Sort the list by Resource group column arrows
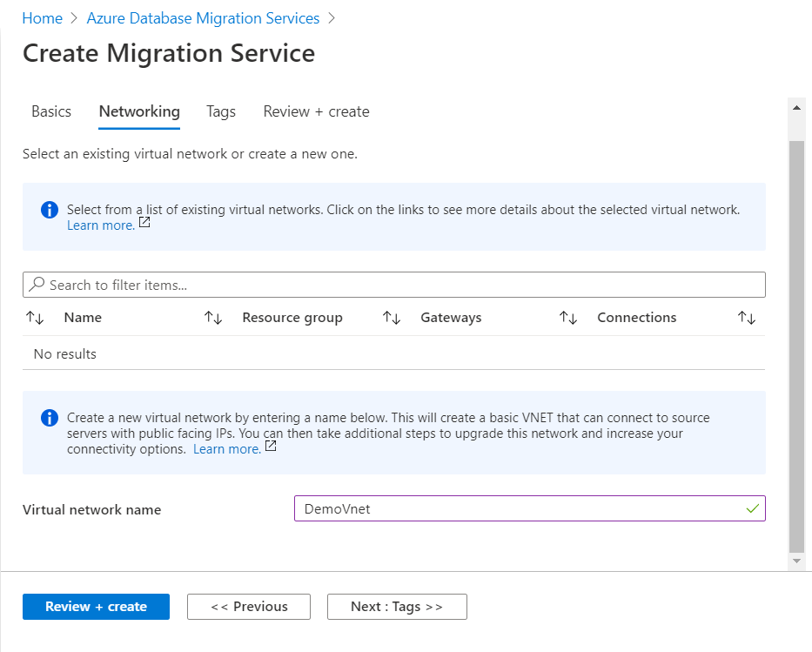Viewport: 812px width, 652px height. (213, 318)
